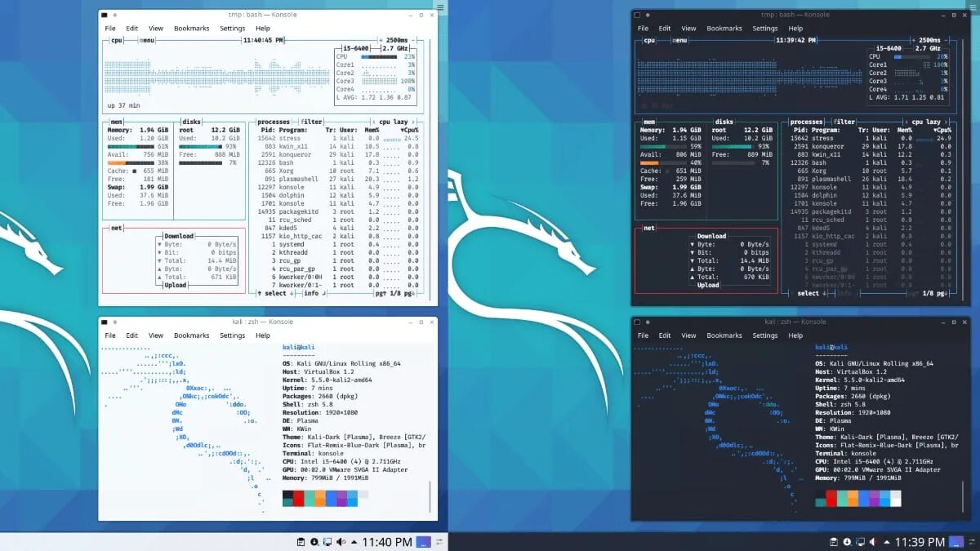Click the filter button in light bpytop processes

[311, 122]
